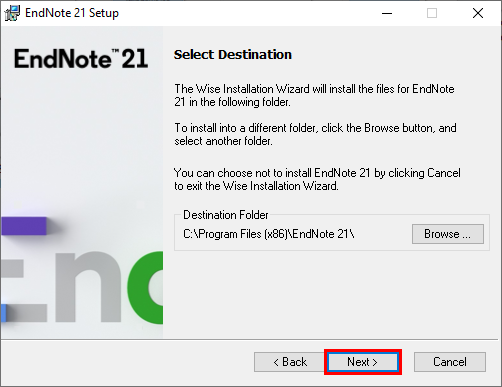Minimize the EndNote 21 Setup window
Image resolution: width=502 pixels, height=387 pixels.
pyautogui.click(x=387, y=13)
